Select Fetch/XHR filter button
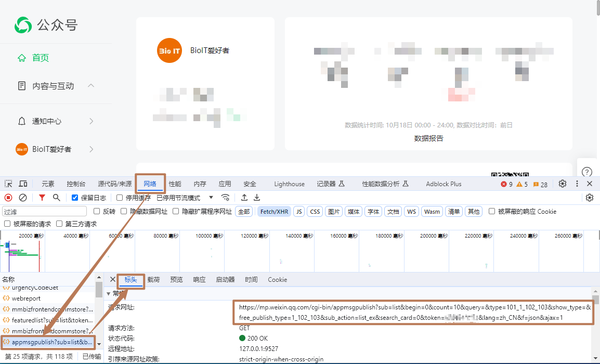Viewport: 600px width, 364px height. point(274,211)
